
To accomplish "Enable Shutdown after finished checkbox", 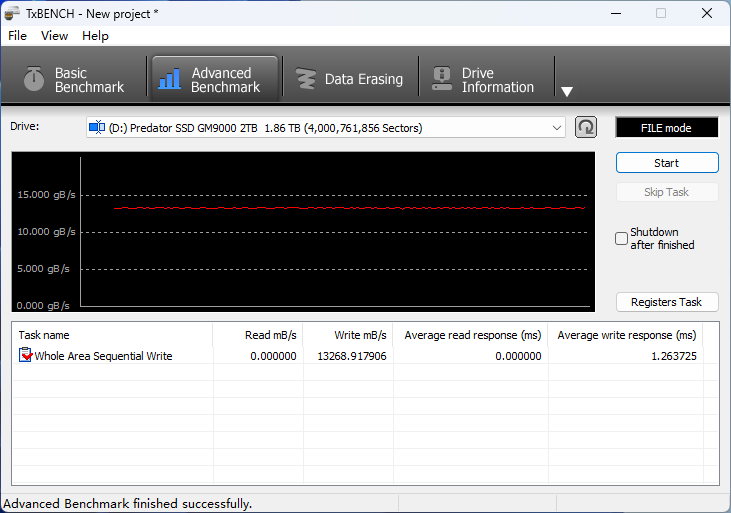I will [x=622, y=238].
